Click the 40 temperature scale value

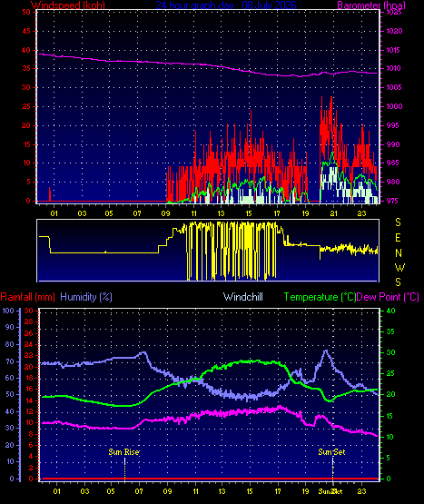click(390, 311)
